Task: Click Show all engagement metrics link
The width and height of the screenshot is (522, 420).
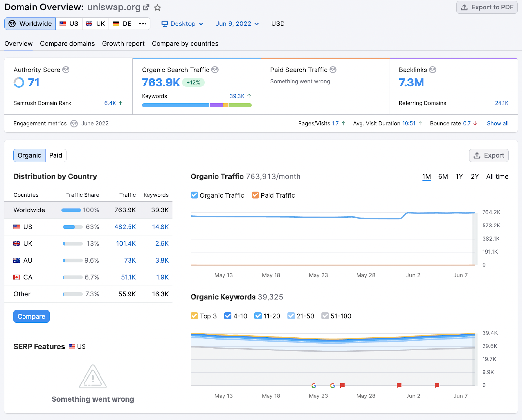Action: [x=498, y=123]
